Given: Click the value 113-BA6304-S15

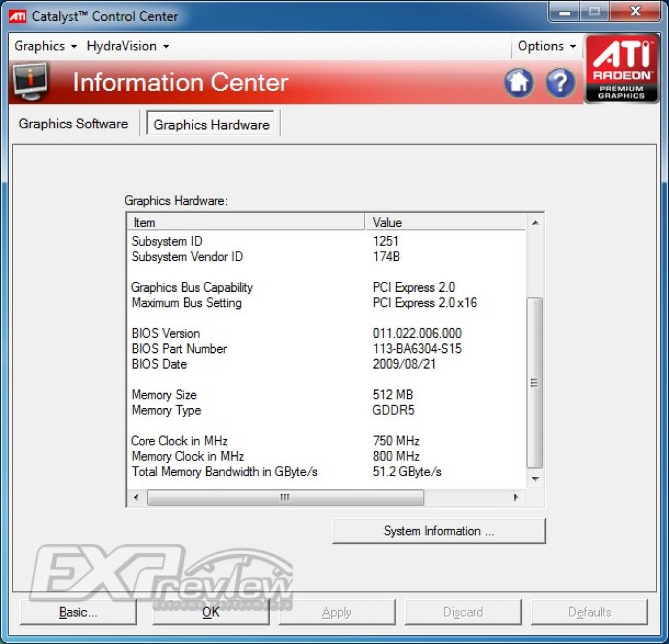Looking at the screenshot, I should 417,348.
